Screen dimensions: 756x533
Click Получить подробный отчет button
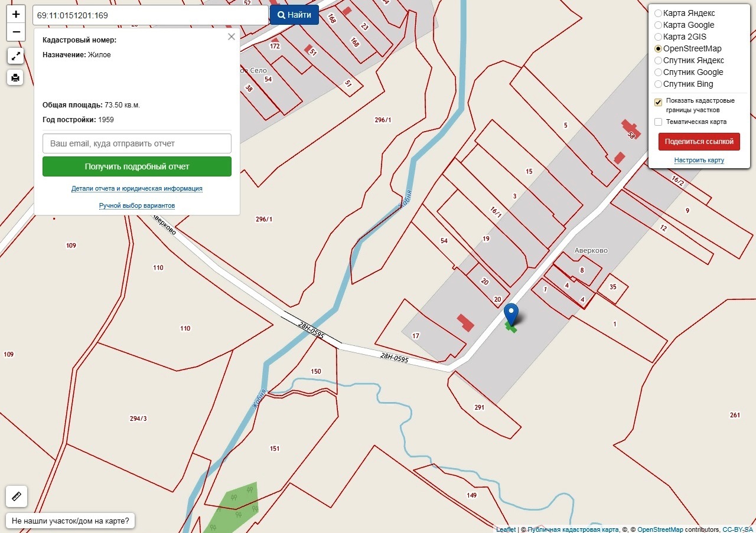(x=137, y=166)
